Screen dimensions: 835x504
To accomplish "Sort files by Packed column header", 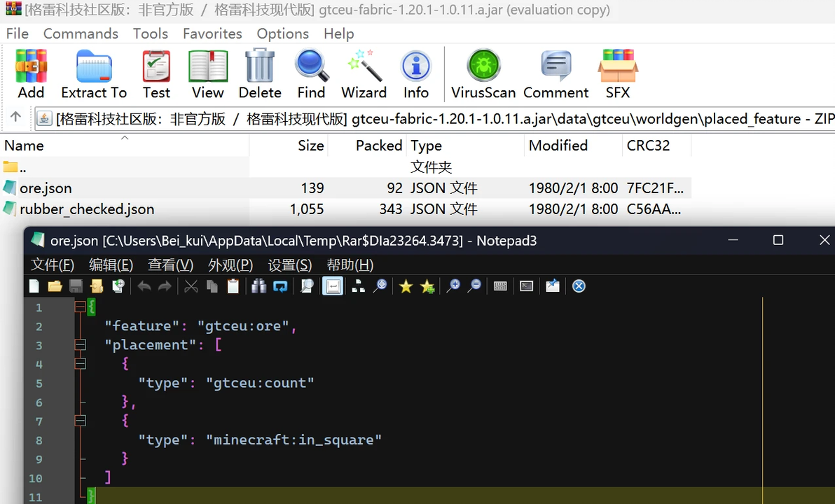I will (367, 146).
